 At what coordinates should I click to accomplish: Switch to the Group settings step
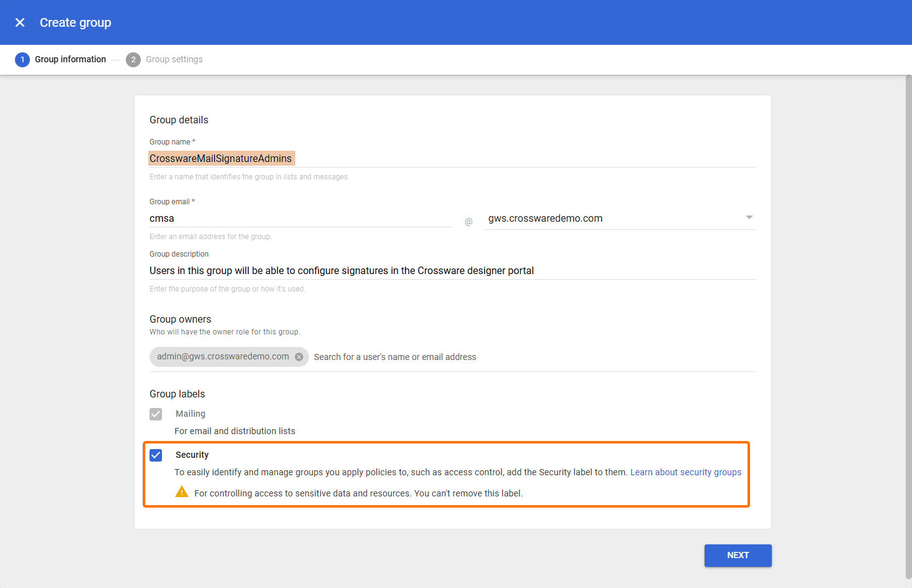click(x=174, y=60)
